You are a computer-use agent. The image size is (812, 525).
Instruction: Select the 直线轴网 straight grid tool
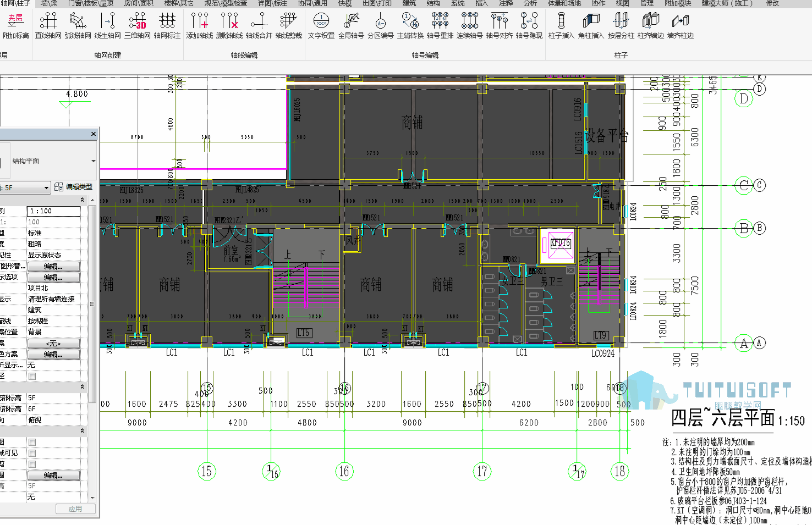[48, 25]
